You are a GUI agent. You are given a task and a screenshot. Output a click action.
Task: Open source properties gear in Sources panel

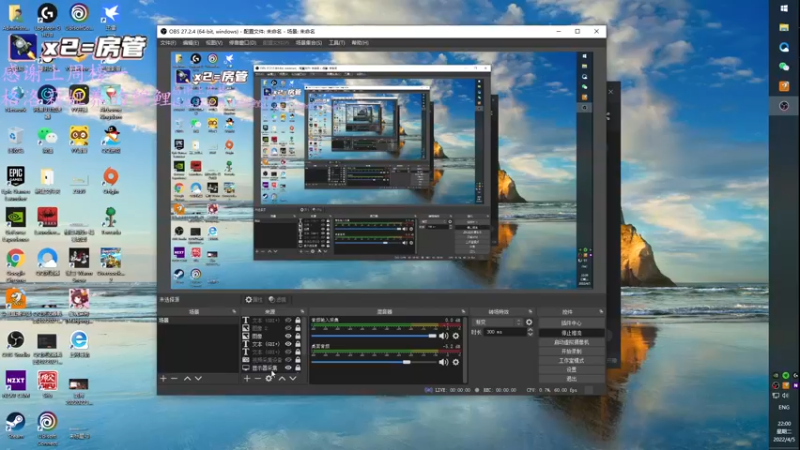pyautogui.click(x=270, y=378)
